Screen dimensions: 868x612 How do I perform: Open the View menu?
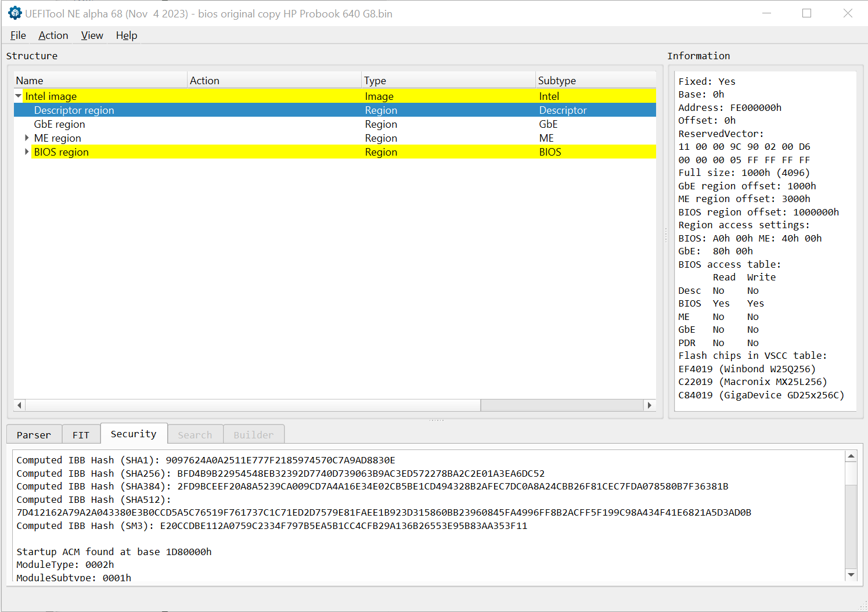point(92,35)
